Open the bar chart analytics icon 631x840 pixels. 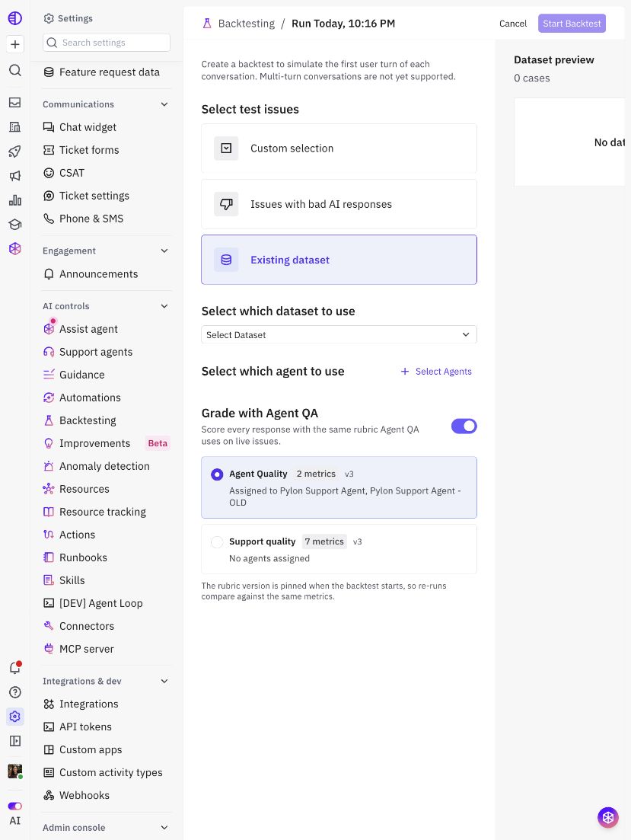pyautogui.click(x=15, y=200)
